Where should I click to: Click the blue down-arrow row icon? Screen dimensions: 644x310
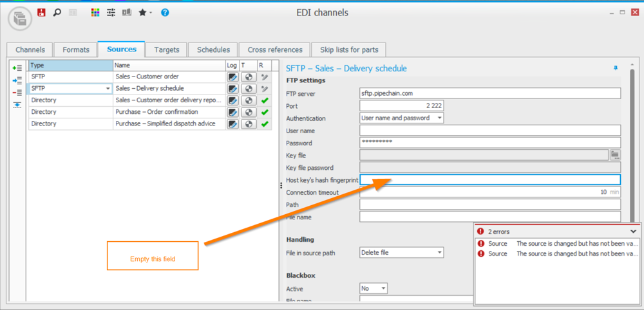point(17,105)
